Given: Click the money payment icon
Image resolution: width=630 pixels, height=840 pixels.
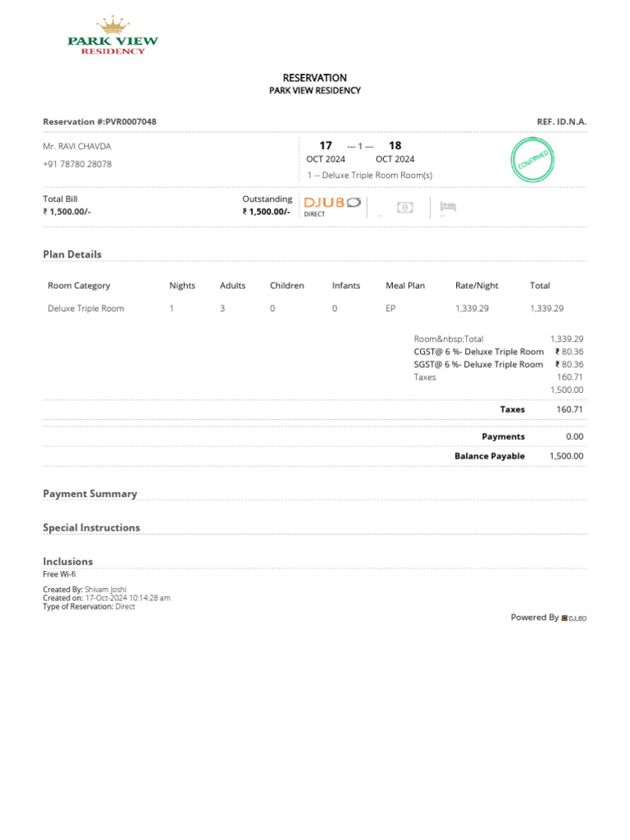Looking at the screenshot, I should coord(405,208).
